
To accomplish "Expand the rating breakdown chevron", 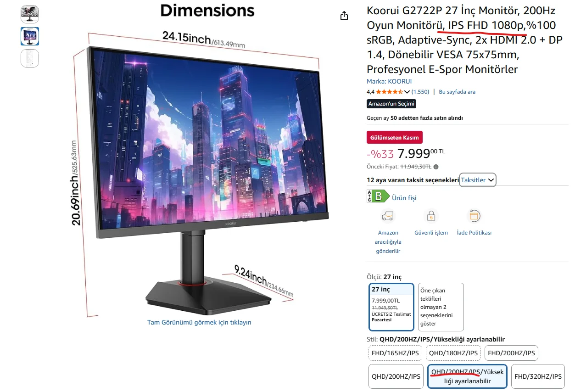I will tap(407, 92).
